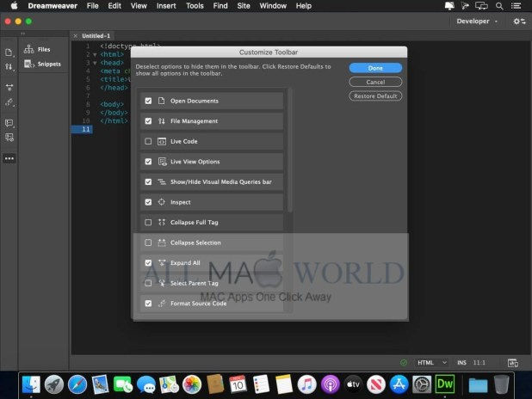Image resolution: width=532 pixels, height=399 pixels.
Task: Click the Spotlight search icon
Action: (499, 6)
